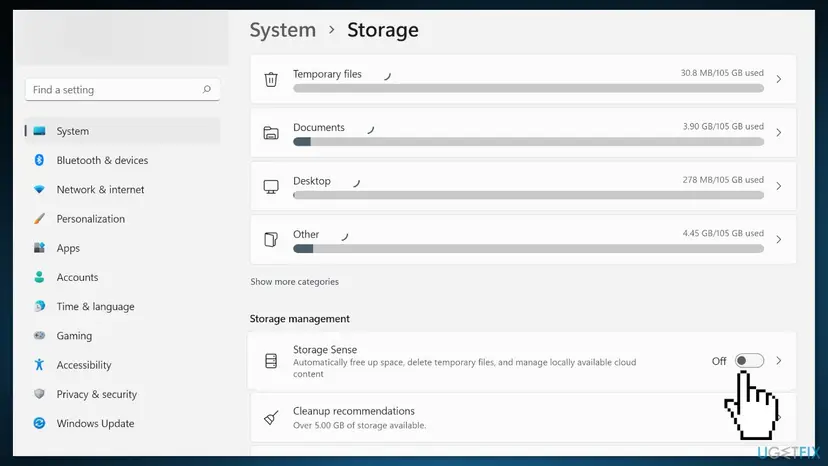Turn on the Storage Sense toggle
Screen dimensions: 828x466
(x=749, y=360)
